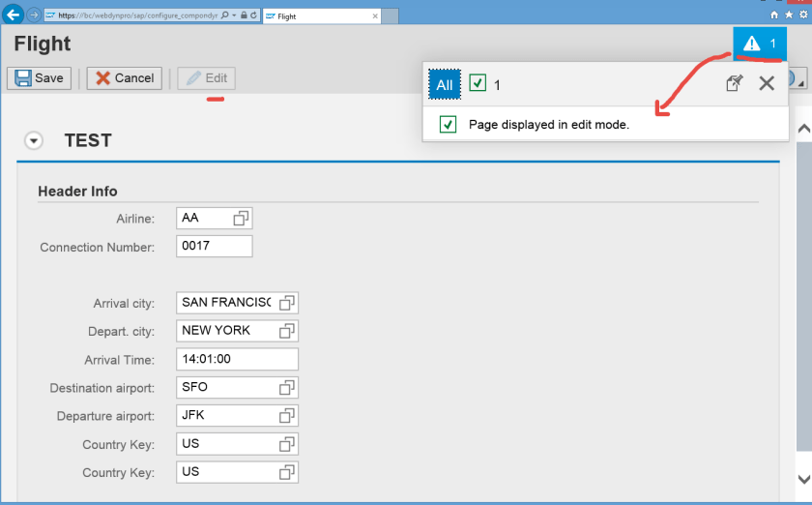
Task: Open browser favorites star icon
Action: 789,15
